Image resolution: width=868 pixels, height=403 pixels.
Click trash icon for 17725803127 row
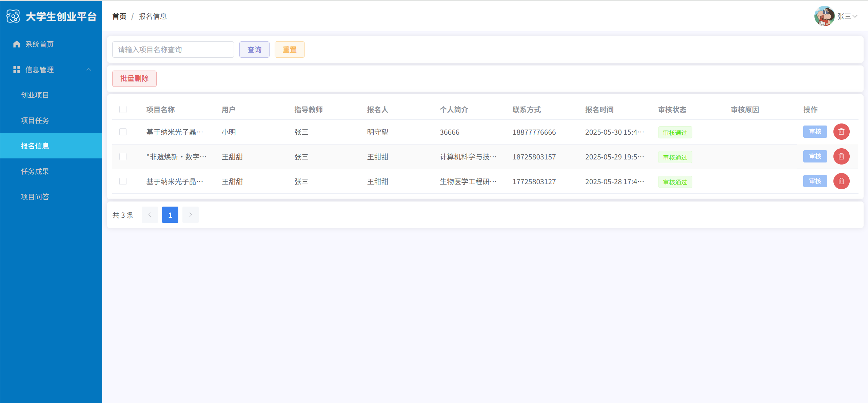point(841,181)
